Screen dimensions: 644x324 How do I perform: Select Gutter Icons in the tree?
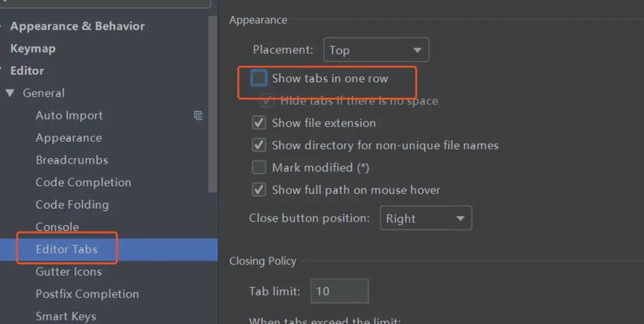pos(69,271)
